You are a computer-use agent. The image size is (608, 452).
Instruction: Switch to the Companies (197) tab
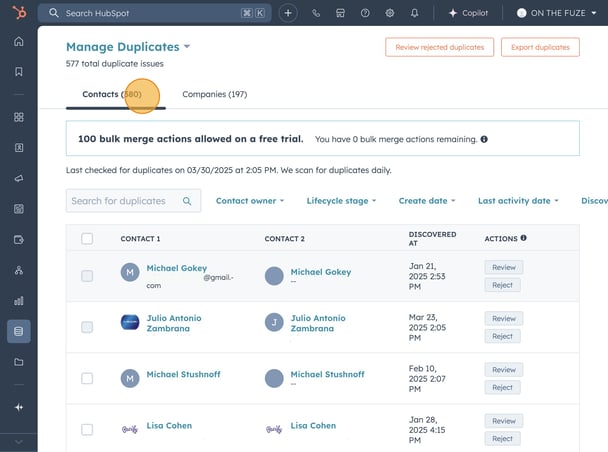click(x=214, y=94)
